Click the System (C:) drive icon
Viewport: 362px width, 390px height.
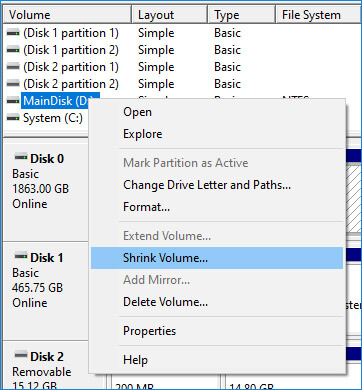[13, 118]
